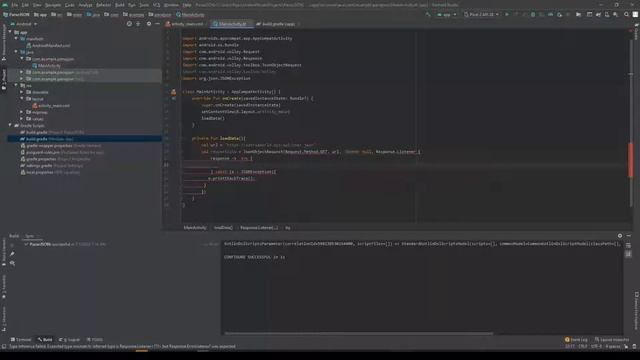This screenshot has width=640, height=360.
Task: Open the SDK Manager icon in toolbar
Action: pos(616,15)
